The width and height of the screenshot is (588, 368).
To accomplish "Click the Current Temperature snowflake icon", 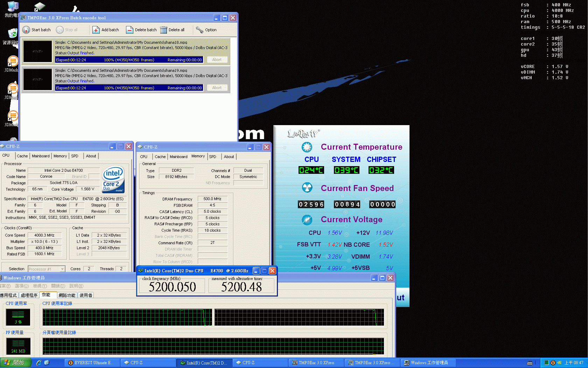I will [307, 147].
